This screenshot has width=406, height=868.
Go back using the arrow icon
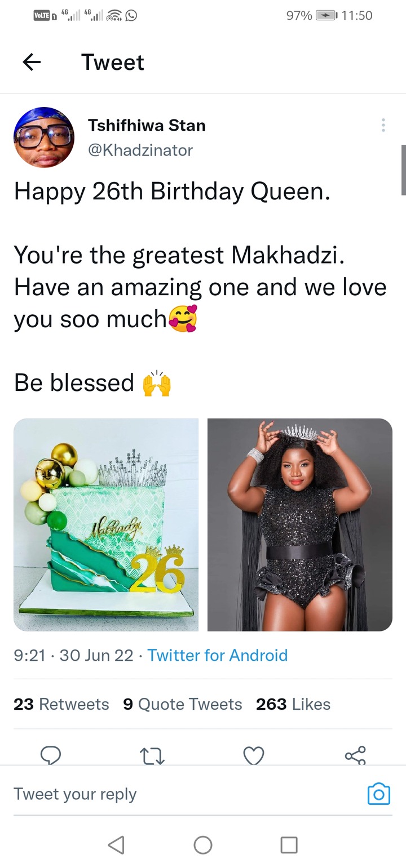(x=32, y=62)
